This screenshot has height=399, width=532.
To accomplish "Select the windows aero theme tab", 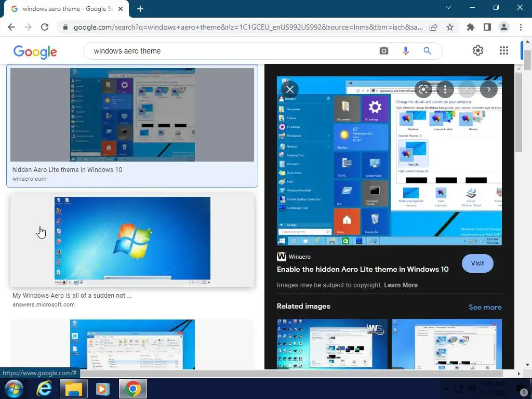I will point(67,9).
